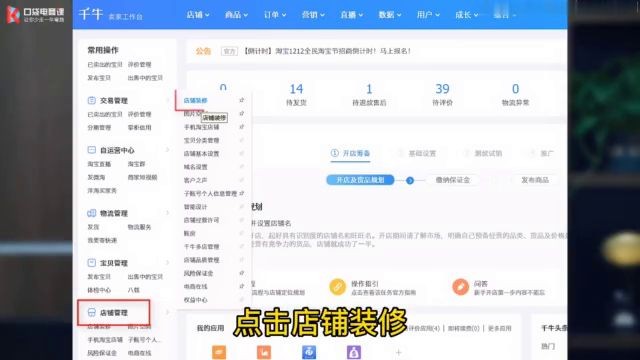Click pin icon beside 电商在线 in submenu
640x360 pixels.
[242, 286]
